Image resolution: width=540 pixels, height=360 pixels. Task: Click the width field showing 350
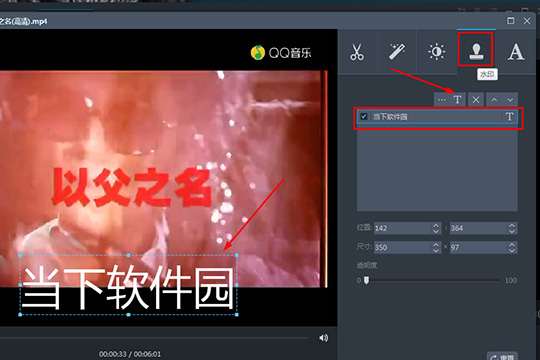(x=402, y=247)
